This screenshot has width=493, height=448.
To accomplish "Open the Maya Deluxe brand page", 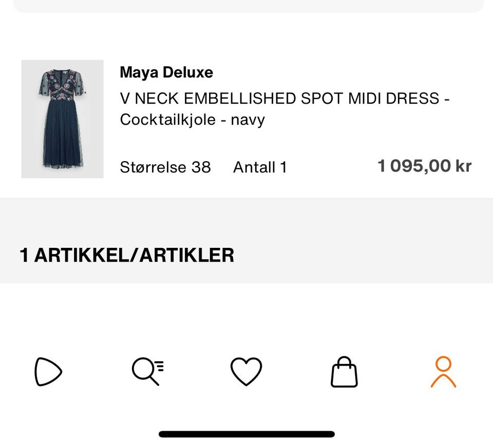I will point(166,72).
